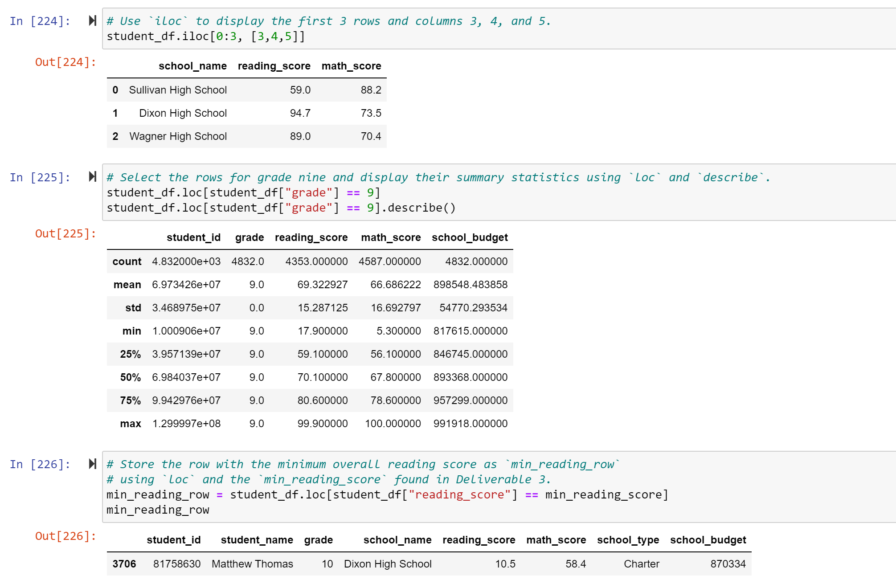
Task: Run cell 226 with its run icon
Action: point(93,464)
